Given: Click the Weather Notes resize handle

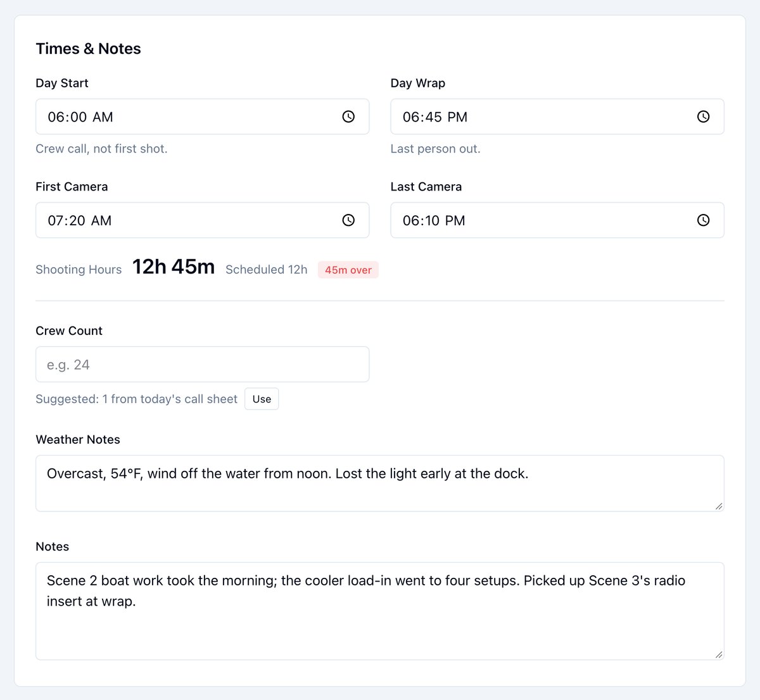Looking at the screenshot, I should click(x=719, y=506).
